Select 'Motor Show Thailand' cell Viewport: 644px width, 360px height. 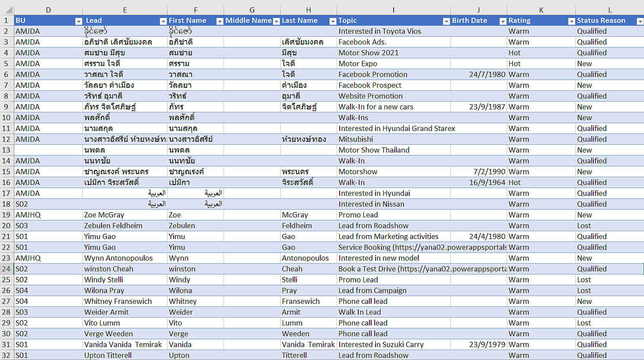point(393,150)
